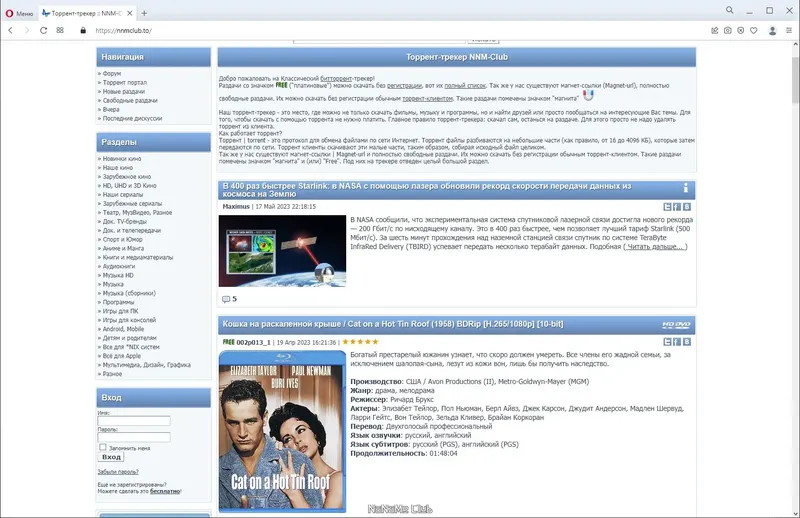Open the Аниме и Манга section
800x518 pixels.
click(x=123, y=248)
